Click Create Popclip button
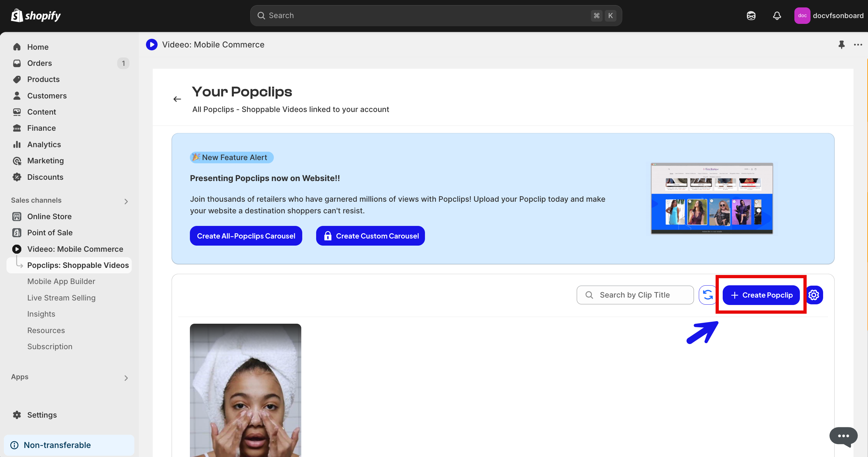Viewport: 868px width, 457px height. pyautogui.click(x=761, y=295)
